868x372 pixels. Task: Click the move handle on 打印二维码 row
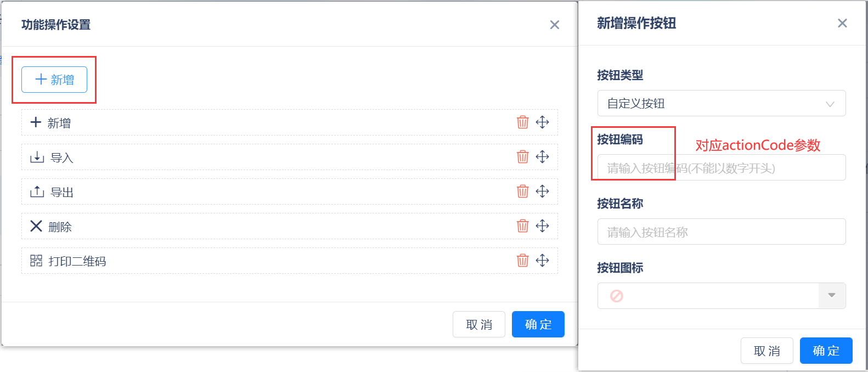542,261
